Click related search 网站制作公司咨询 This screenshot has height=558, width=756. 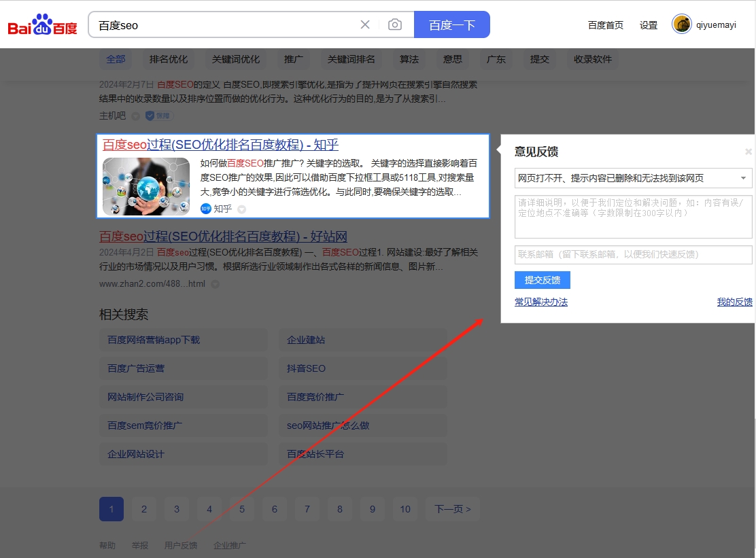click(183, 397)
